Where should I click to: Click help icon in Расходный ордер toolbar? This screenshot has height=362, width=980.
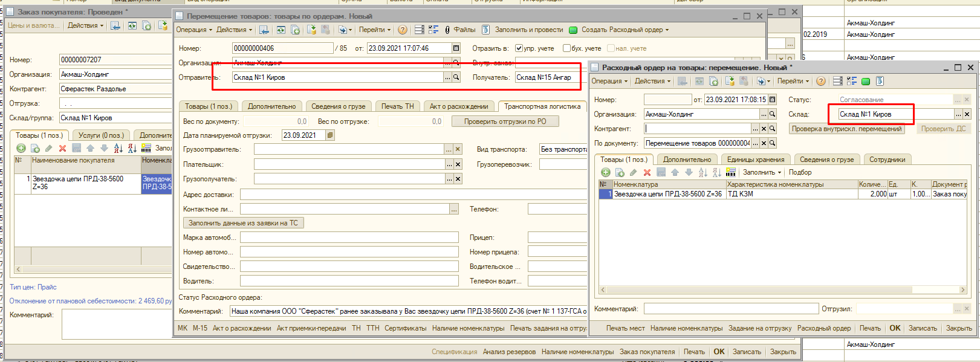[x=820, y=81]
